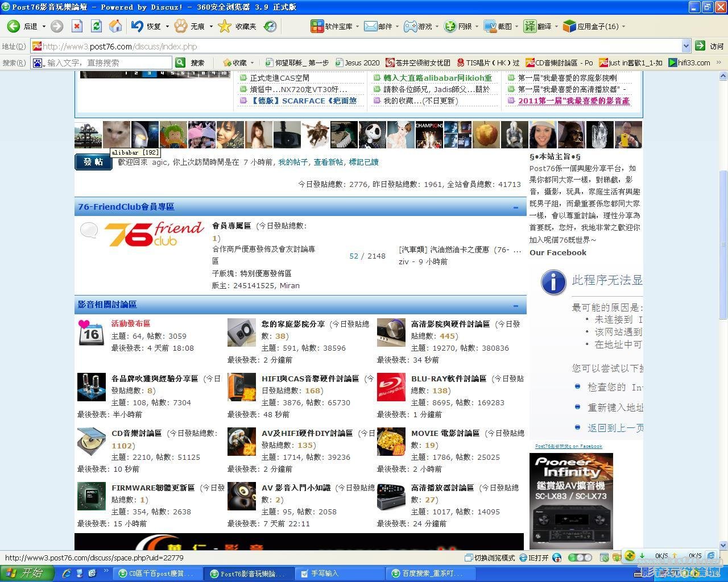Click the 發帖 new post button

(x=93, y=162)
